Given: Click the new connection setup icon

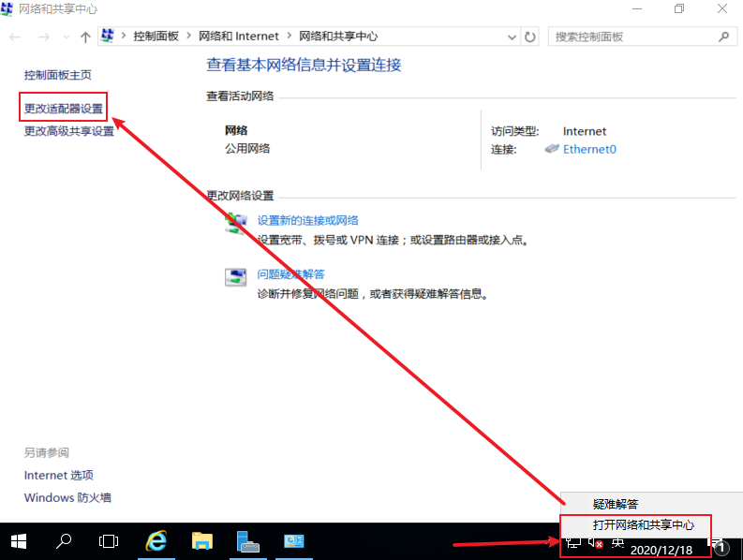Looking at the screenshot, I should 235,223.
